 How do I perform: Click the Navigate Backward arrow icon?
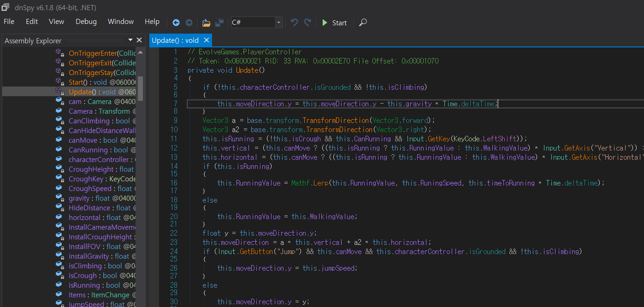pyautogui.click(x=176, y=23)
